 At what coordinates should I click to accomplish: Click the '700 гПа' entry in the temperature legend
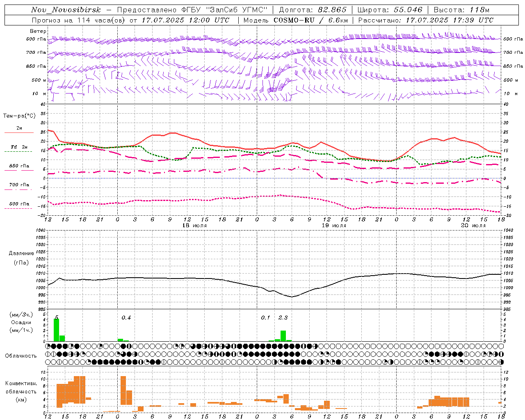(19, 185)
